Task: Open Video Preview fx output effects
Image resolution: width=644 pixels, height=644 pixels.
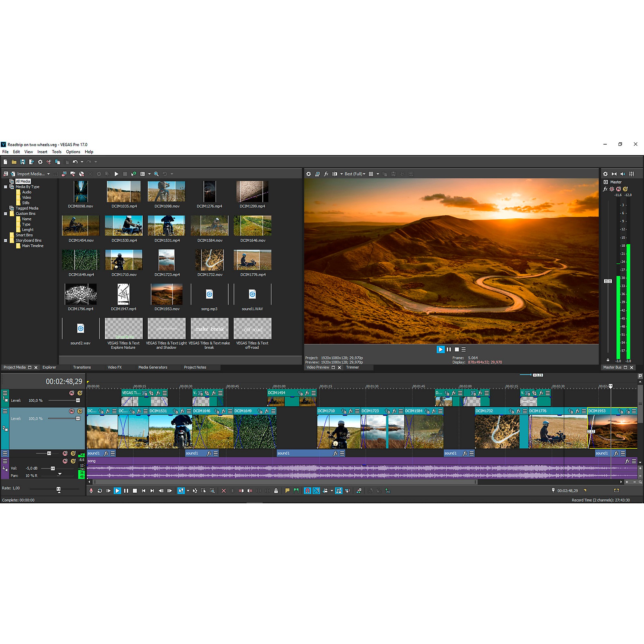Action: [326, 174]
